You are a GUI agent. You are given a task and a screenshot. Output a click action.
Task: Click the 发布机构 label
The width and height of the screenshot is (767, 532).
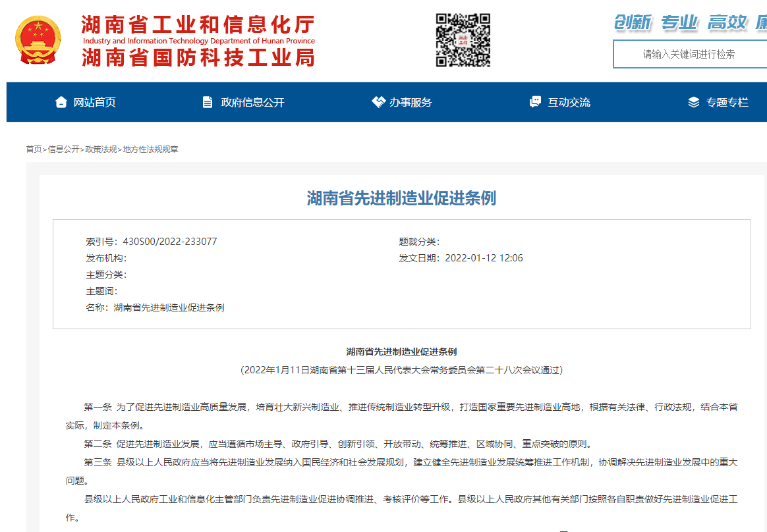107,258
